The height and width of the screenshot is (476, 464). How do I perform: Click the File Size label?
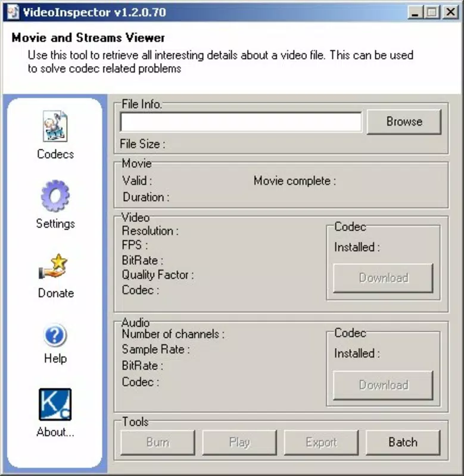tap(142, 144)
